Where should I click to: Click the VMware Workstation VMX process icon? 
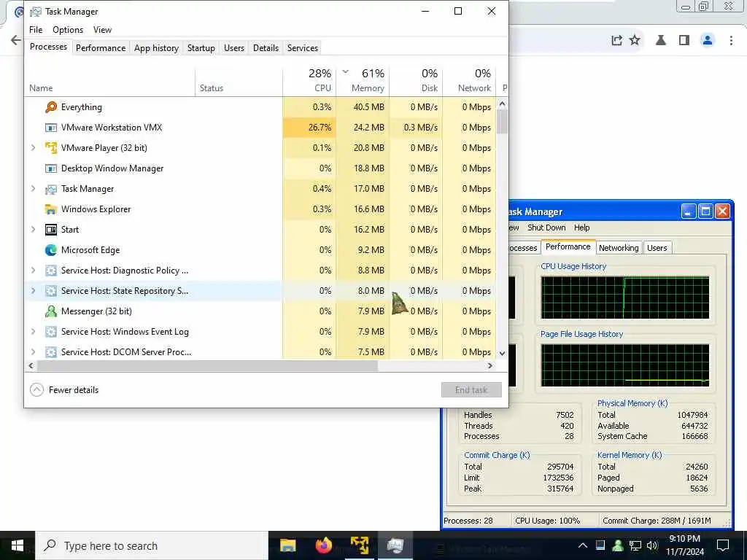[51, 128]
